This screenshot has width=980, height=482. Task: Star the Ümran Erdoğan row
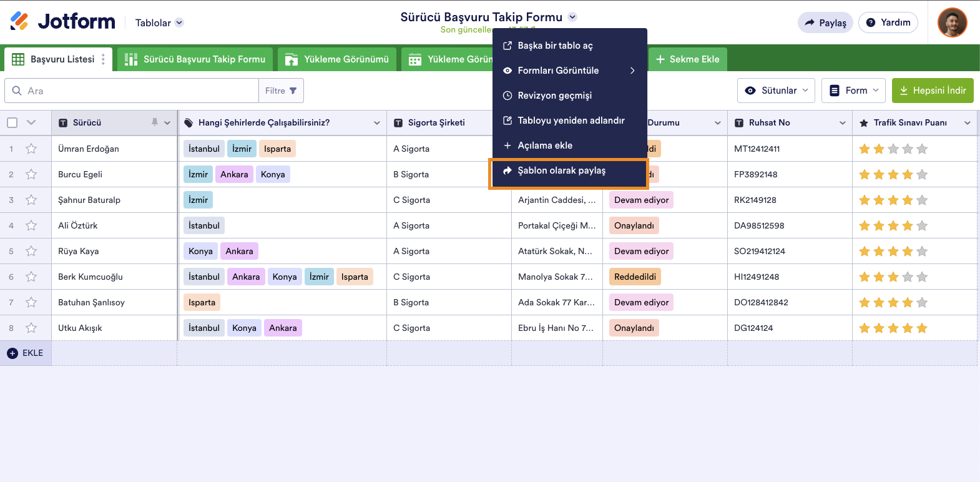pos(31,149)
